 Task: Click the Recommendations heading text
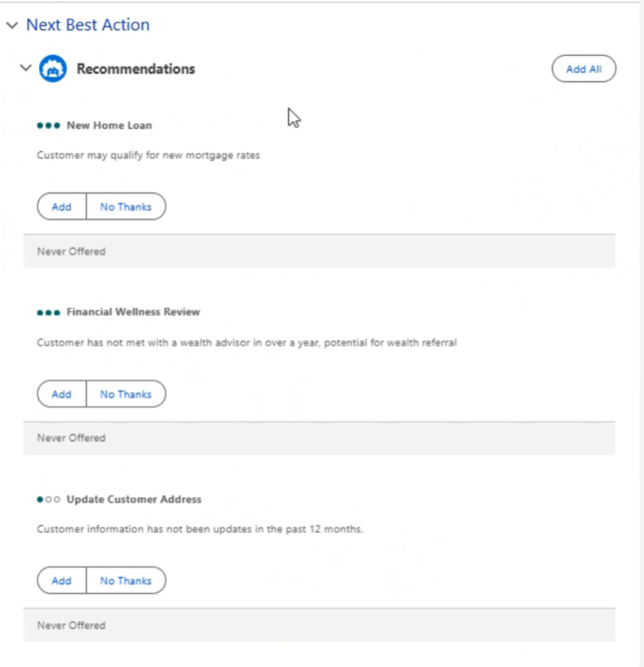pyautogui.click(x=136, y=69)
